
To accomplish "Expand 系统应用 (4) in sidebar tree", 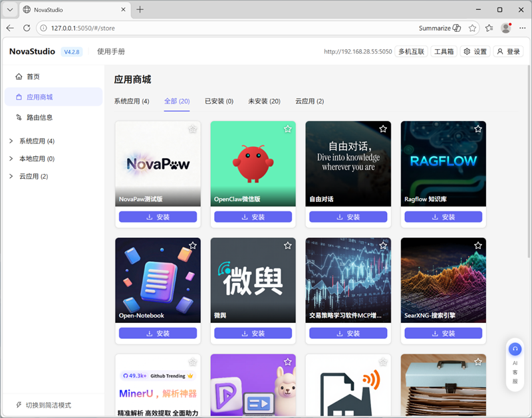I will [x=11, y=141].
